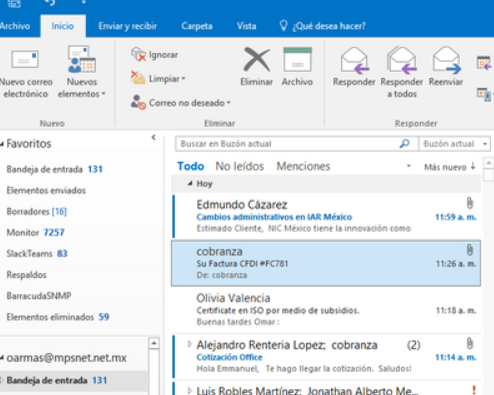Click the search magnifier icon
494x395 pixels.
click(x=405, y=144)
